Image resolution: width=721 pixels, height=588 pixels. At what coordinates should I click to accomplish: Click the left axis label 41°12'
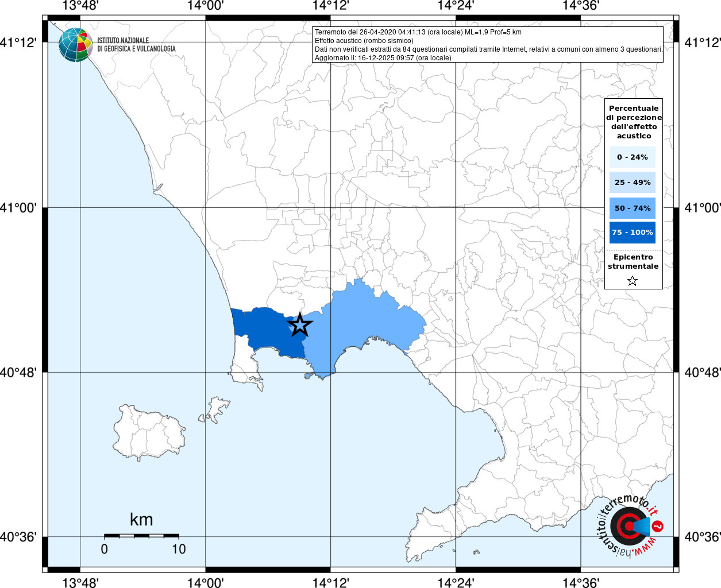[x=18, y=42]
